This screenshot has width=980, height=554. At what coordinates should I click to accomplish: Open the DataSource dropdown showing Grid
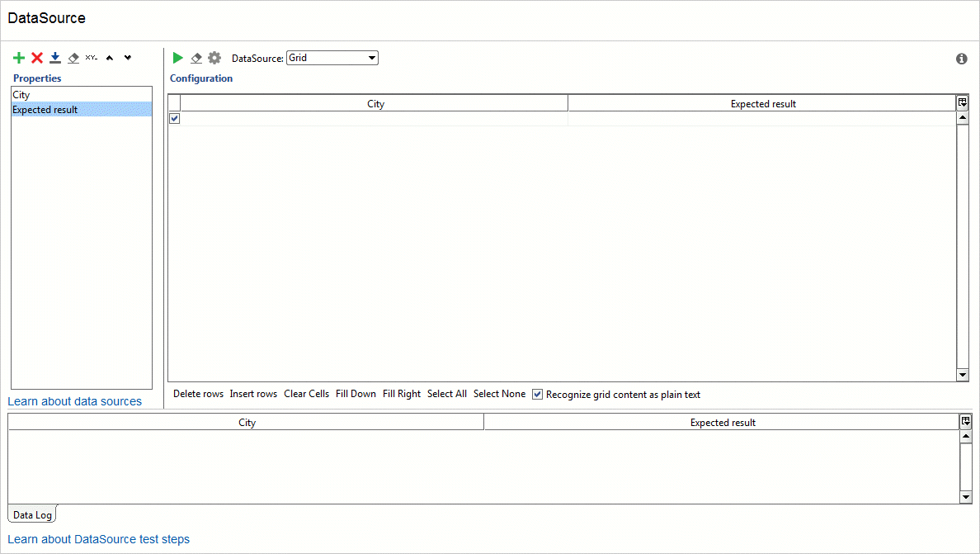pyautogui.click(x=371, y=58)
